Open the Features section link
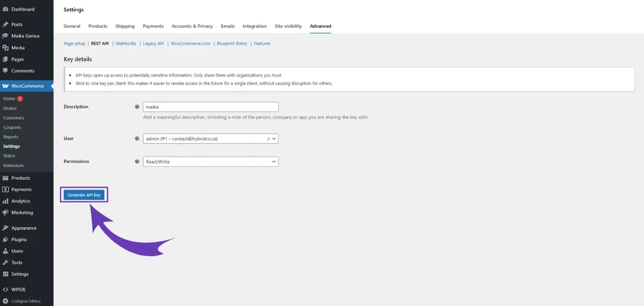 pos(262,43)
